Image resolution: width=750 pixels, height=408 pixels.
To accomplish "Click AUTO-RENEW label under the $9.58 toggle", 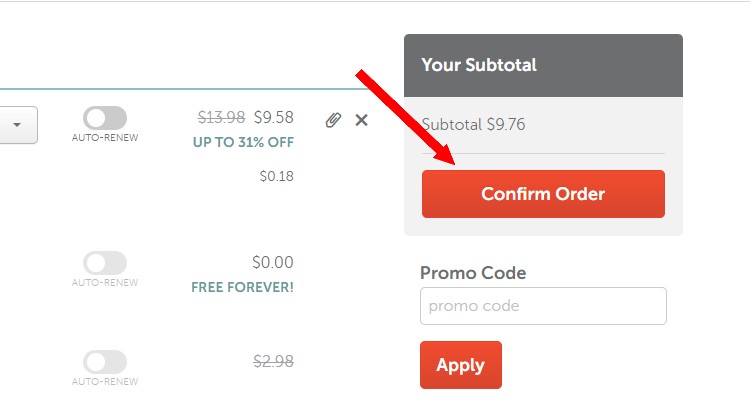I will pos(105,138).
